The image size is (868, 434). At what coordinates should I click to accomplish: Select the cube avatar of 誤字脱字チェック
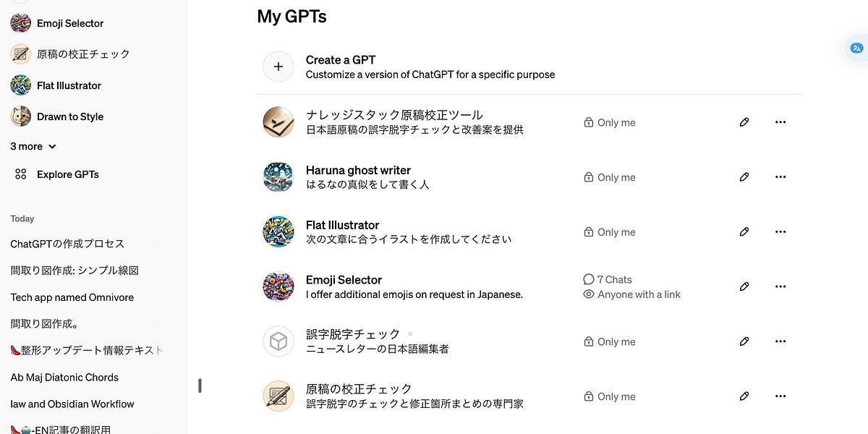click(x=278, y=341)
